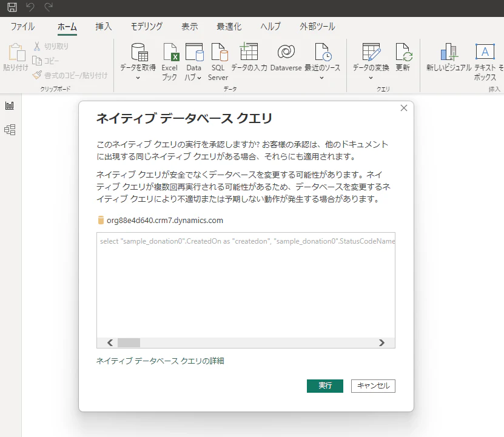Viewport: 504px width, 437px height.
Task: Click the コピー (Copy) icon
Action: pyautogui.click(x=37, y=61)
